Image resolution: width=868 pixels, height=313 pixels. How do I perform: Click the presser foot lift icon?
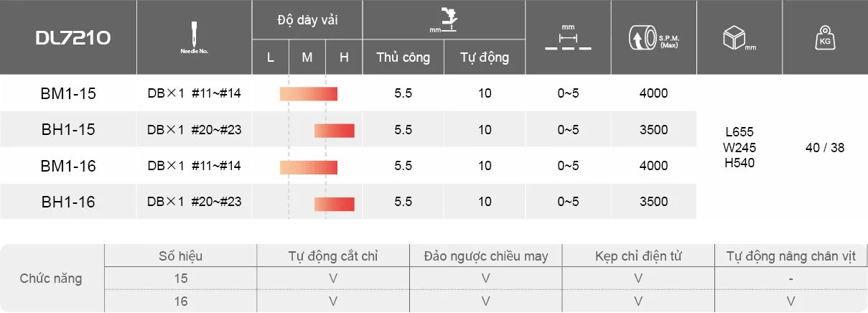click(444, 19)
